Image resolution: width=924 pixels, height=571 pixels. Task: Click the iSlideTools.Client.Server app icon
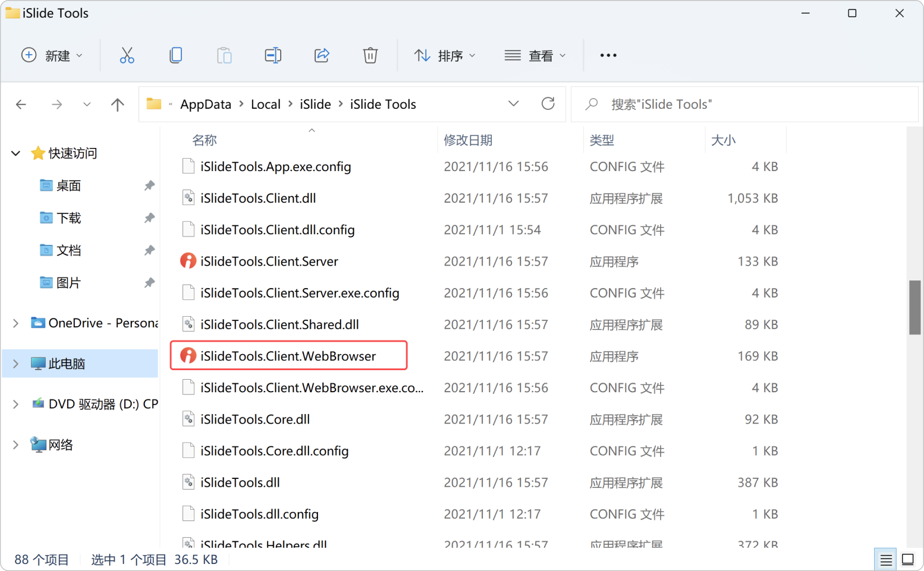click(188, 261)
